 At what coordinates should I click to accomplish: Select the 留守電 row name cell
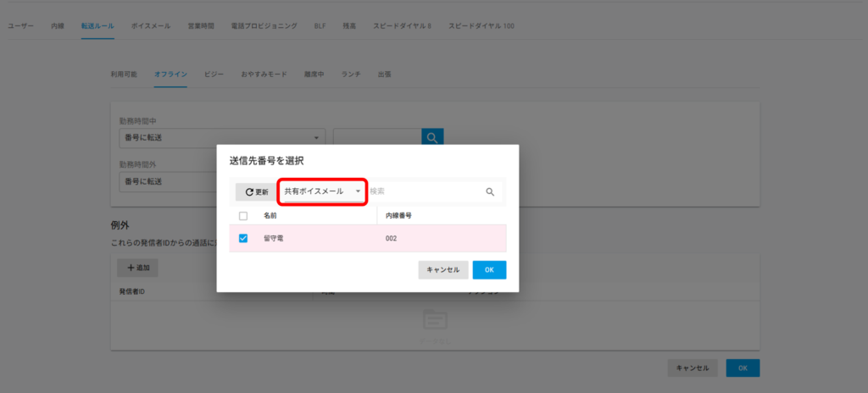274,239
